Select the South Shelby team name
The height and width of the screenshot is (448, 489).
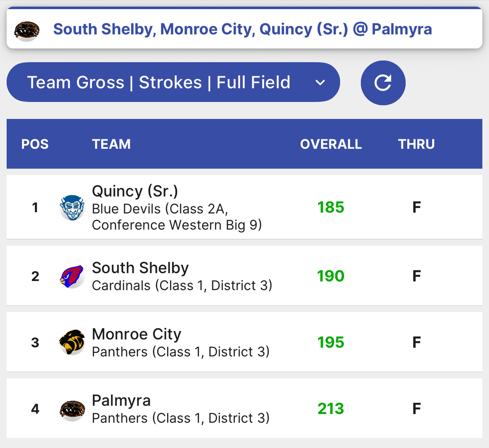point(140,268)
